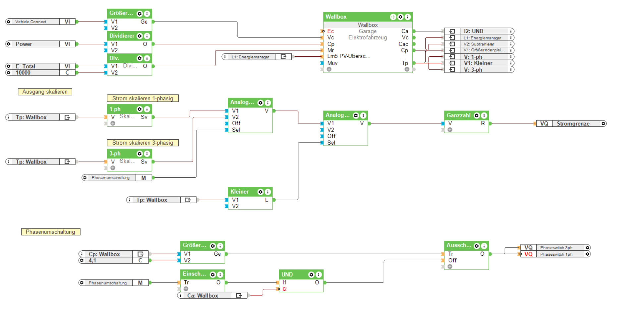
Task: Jump to the V1: Größerodergleich reference
Action: (x=479, y=50)
